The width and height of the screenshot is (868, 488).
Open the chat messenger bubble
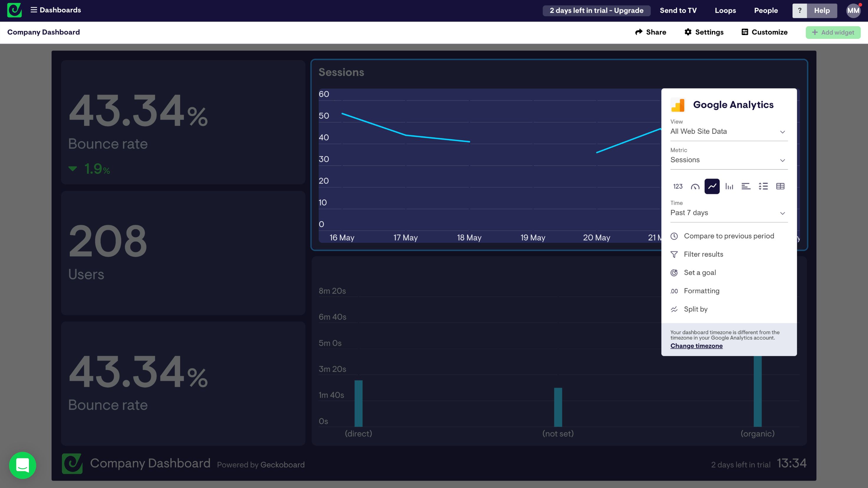click(x=23, y=465)
